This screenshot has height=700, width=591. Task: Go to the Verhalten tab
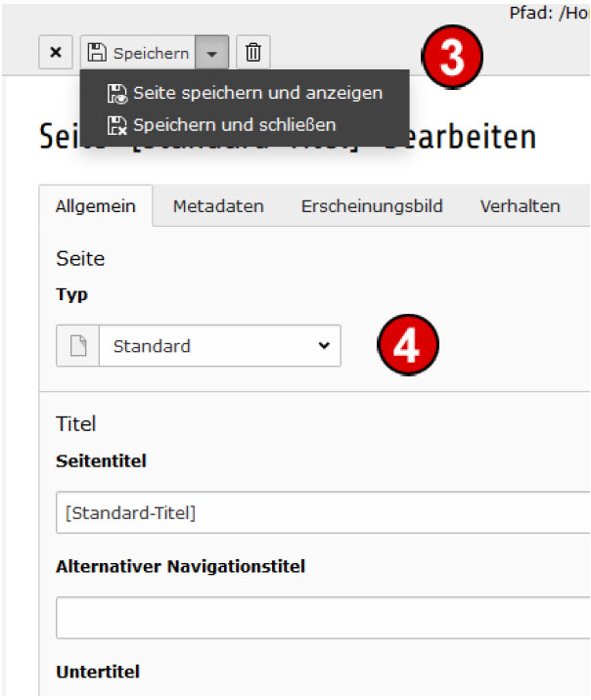(520, 206)
